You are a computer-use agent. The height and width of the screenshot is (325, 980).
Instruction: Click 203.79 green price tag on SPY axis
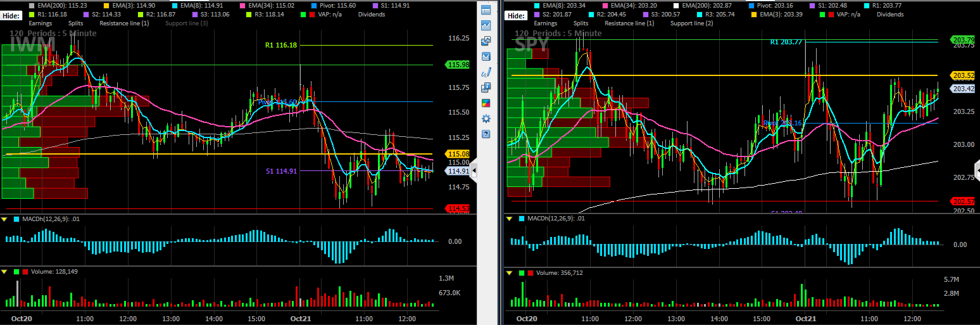pos(963,39)
